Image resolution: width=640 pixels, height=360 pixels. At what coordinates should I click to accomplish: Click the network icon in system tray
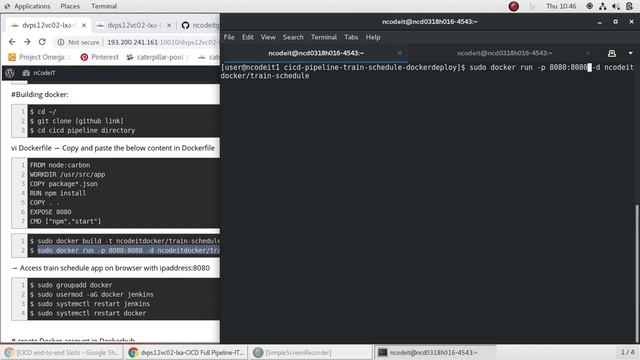pyautogui.click(x=602, y=6)
